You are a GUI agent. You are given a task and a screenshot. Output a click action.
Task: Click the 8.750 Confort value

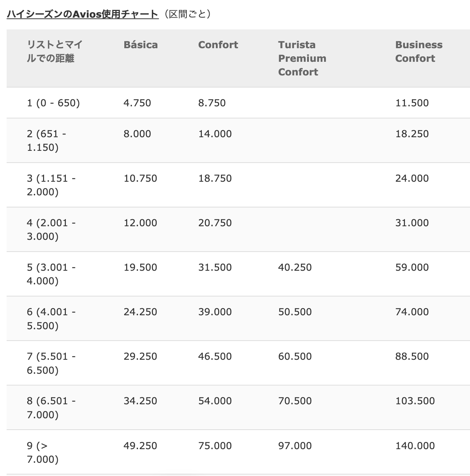tap(212, 103)
